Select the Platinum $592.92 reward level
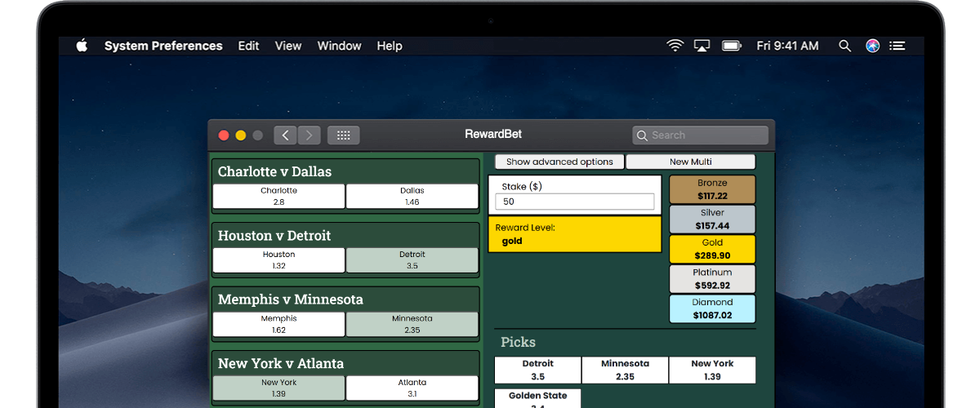Screen dimensions: 980x408 (x=712, y=278)
